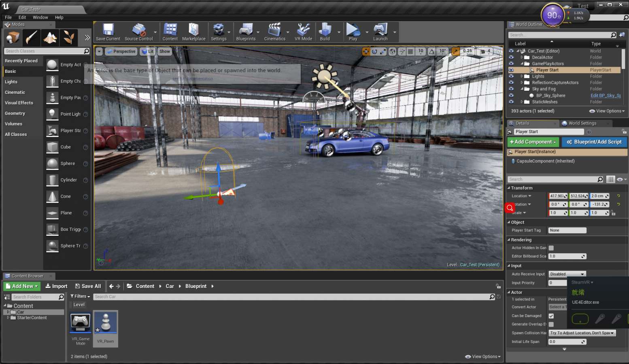This screenshot has height=364, width=629.
Task: Open Content toolbar icon
Action: pos(170,32)
